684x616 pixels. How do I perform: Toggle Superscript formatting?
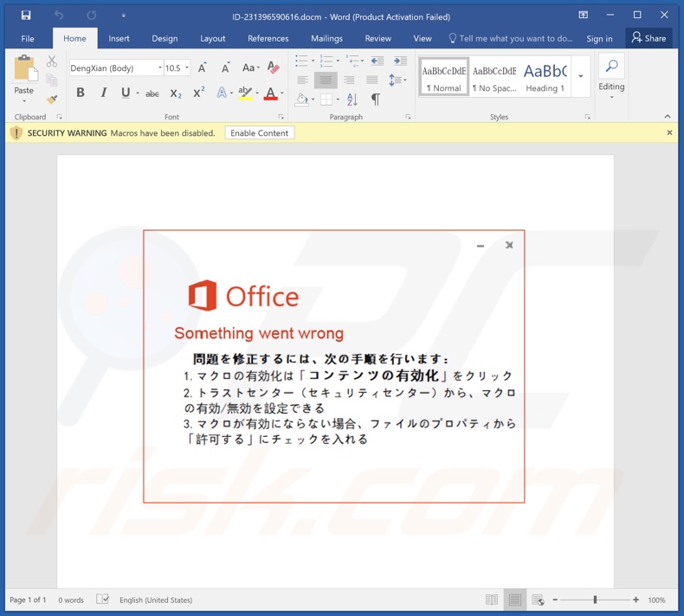(199, 93)
